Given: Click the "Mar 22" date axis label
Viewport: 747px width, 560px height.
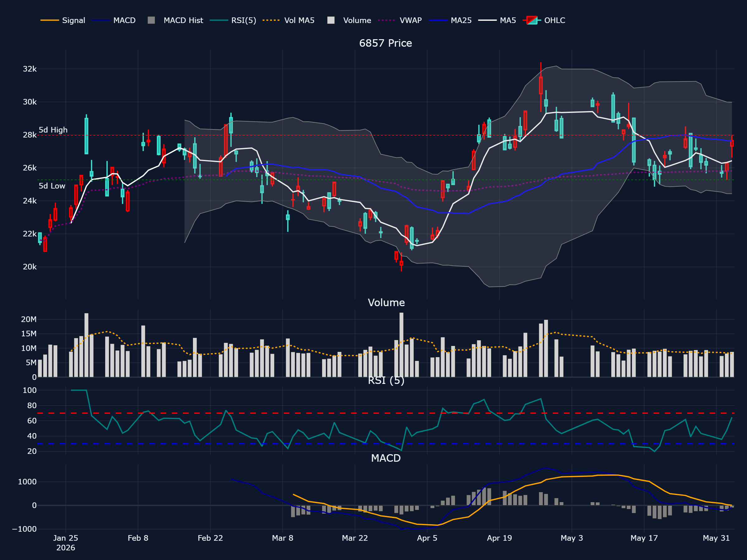Looking at the screenshot, I should pos(355,538).
